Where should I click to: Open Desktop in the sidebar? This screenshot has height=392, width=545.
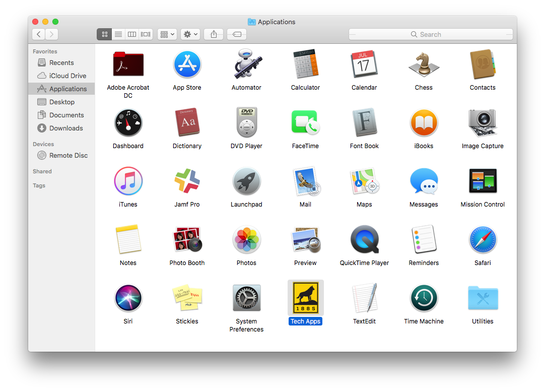click(x=61, y=102)
